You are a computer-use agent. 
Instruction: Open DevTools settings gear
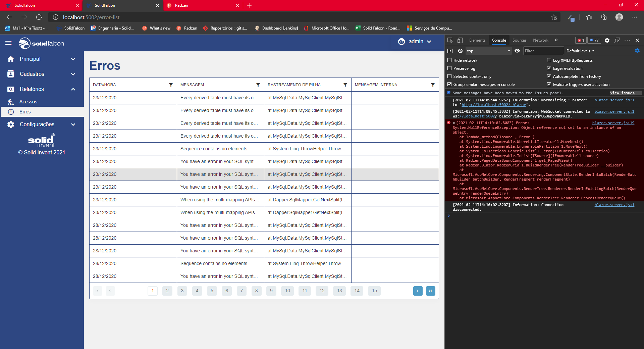tap(607, 40)
